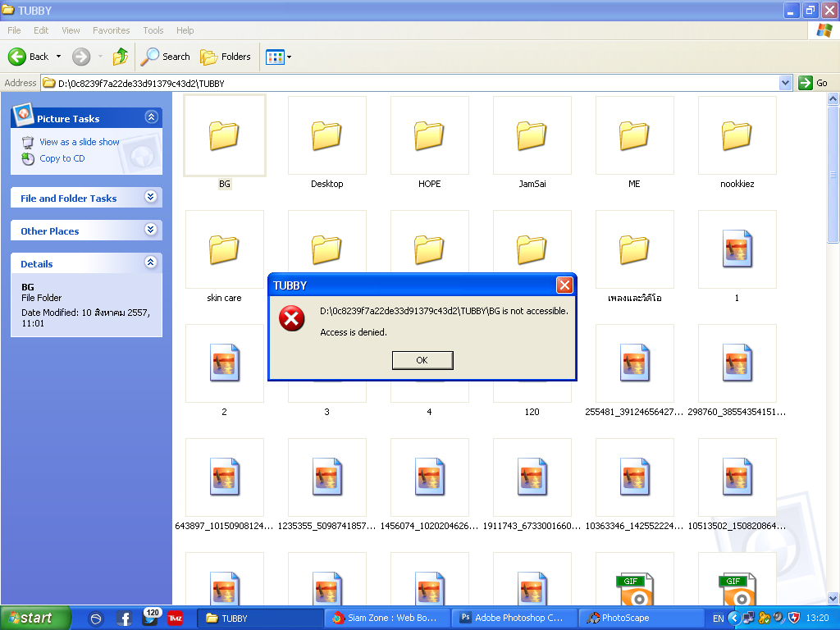The width and height of the screenshot is (840, 630).
Task: Open the Tools menu
Action: tap(153, 30)
